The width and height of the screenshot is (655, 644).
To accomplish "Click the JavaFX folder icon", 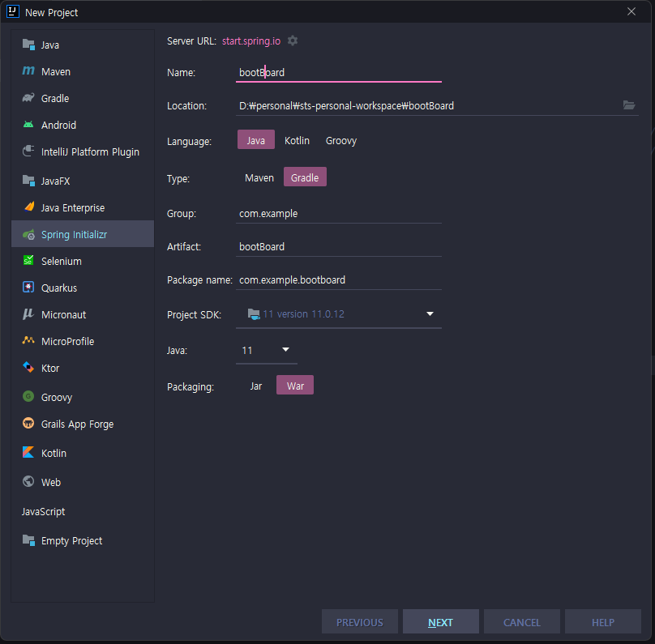I will click(28, 181).
